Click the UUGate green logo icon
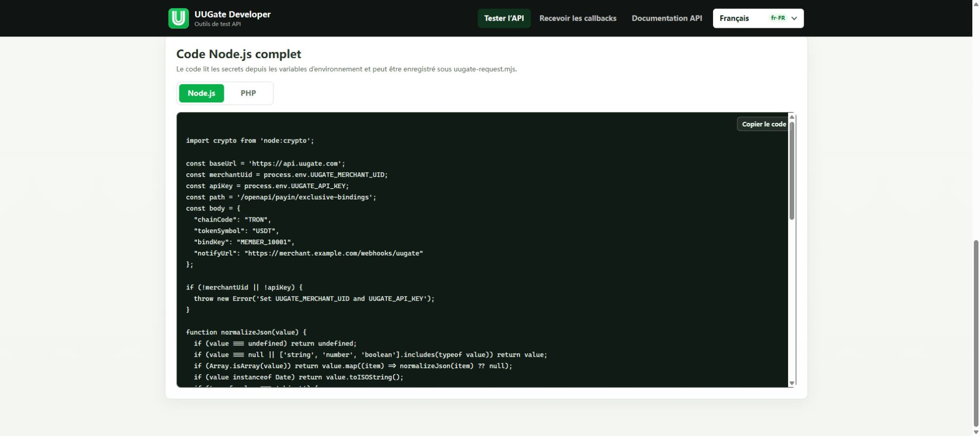This screenshot has width=980, height=436. pos(178,18)
